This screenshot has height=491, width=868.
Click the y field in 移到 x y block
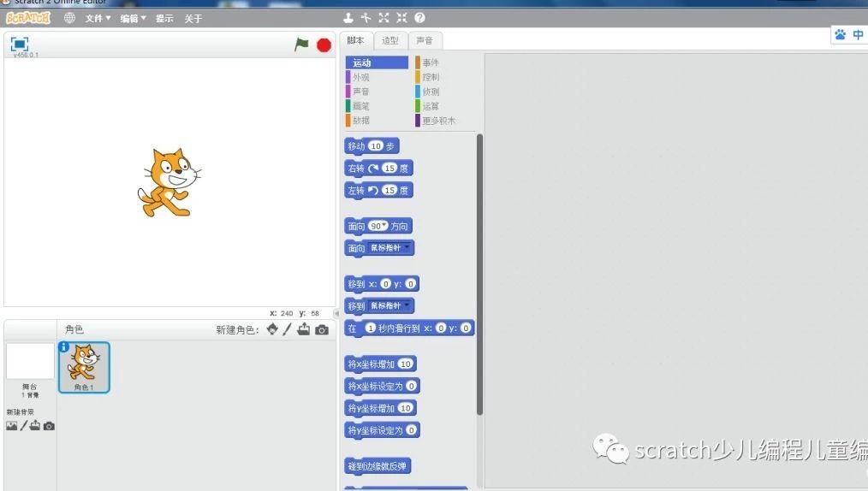(410, 284)
